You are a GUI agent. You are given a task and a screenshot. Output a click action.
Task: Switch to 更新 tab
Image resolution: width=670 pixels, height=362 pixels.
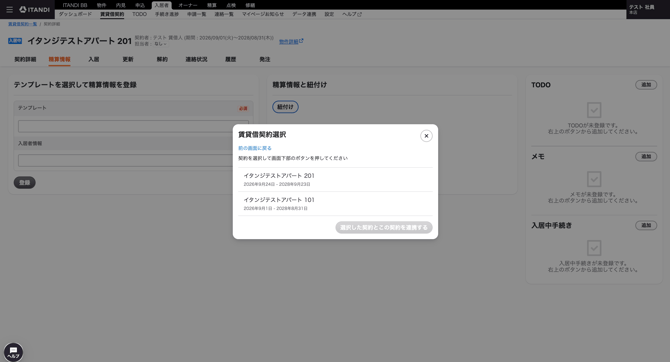coord(128,59)
